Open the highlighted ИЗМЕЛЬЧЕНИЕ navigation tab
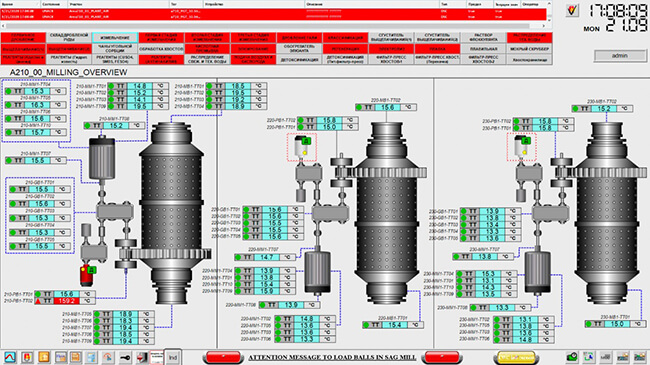Image resolution: width=650 pixels, height=365 pixels. point(115,38)
